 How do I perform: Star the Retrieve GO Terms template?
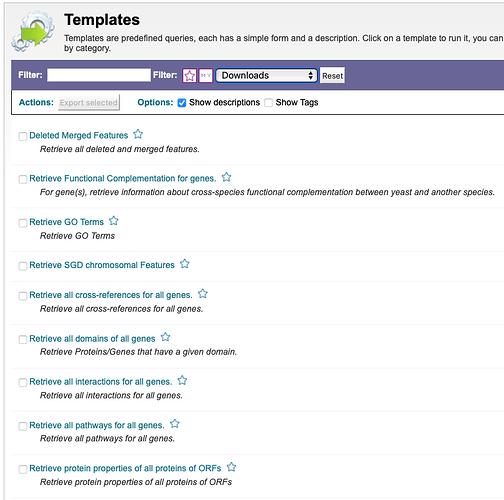pyautogui.click(x=114, y=221)
